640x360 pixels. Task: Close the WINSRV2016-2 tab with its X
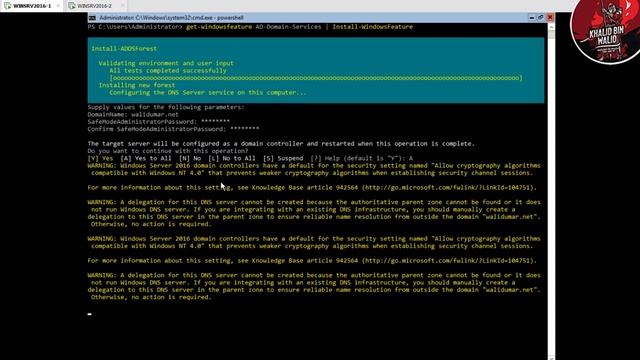(122, 6)
